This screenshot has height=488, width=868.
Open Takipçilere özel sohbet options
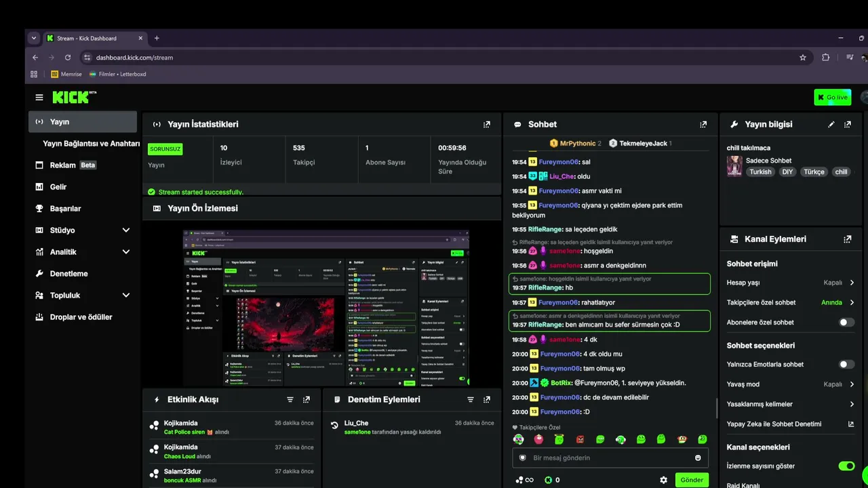coord(790,302)
